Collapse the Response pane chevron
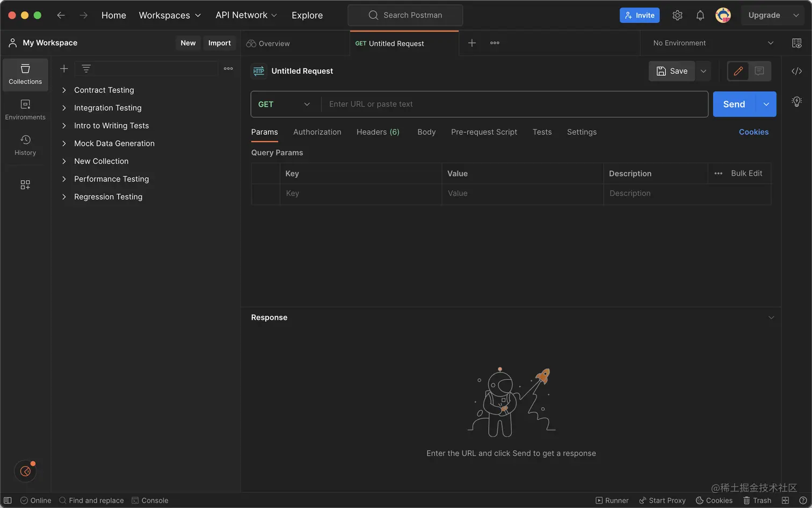Image resolution: width=812 pixels, height=508 pixels. point(771,318)
